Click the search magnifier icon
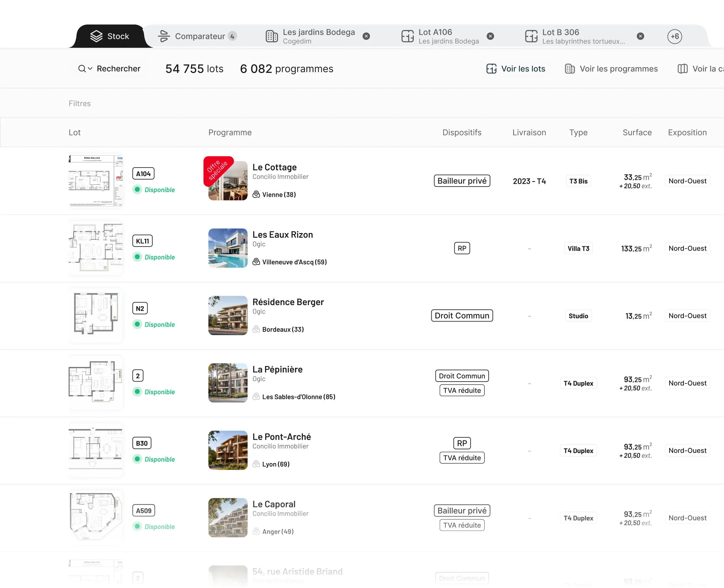This screenshot has height=588, width=724. (x=81, y=69)
